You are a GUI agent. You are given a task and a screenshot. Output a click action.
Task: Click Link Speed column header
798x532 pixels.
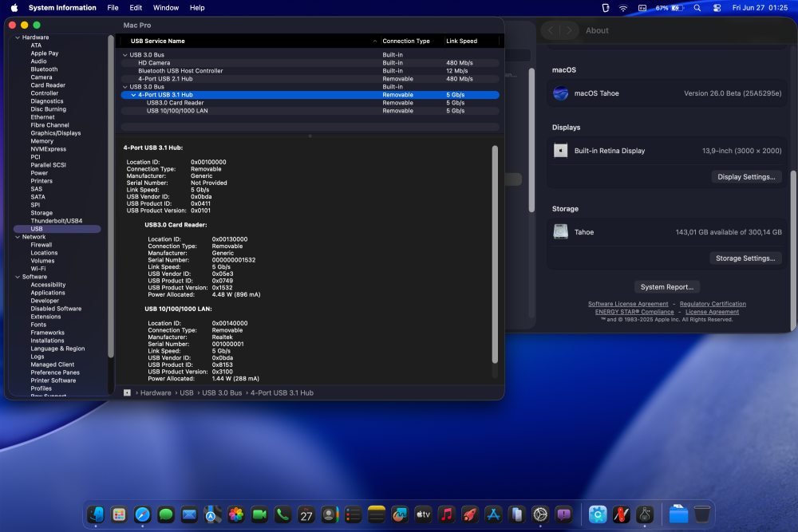471,41
